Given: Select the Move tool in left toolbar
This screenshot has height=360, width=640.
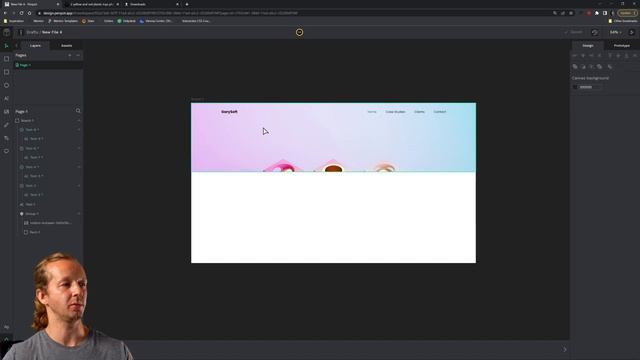Looking at the screenshot, I should pyautogui.click(x=6, y=46).
